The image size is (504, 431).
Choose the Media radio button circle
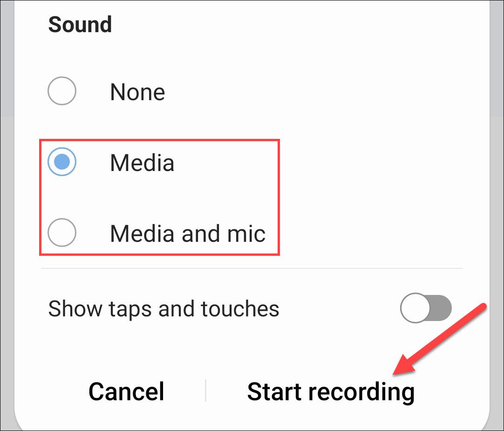61,162
